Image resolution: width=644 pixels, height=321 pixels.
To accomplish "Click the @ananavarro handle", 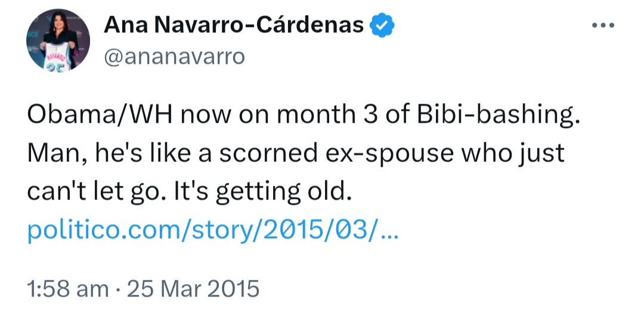I will [174, 57].
